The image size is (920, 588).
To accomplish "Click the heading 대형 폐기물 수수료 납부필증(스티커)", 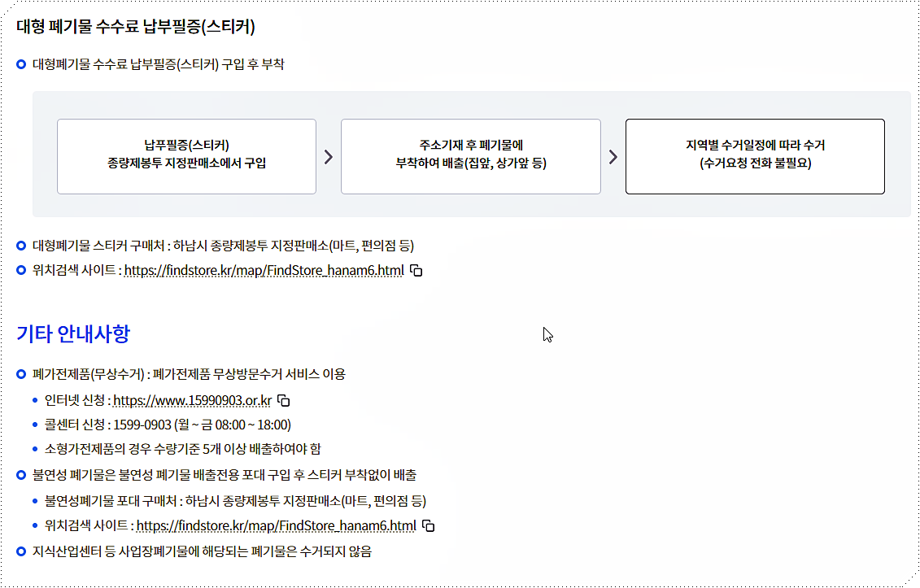I will 136,26.
